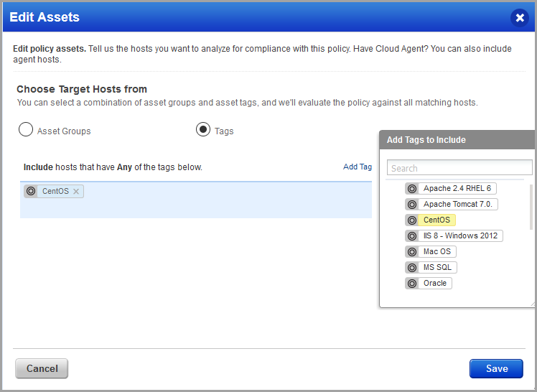Select the Asset Groups radio button
Image resolution: width=537 pixels, height=392 pixels.
(26, 129)
